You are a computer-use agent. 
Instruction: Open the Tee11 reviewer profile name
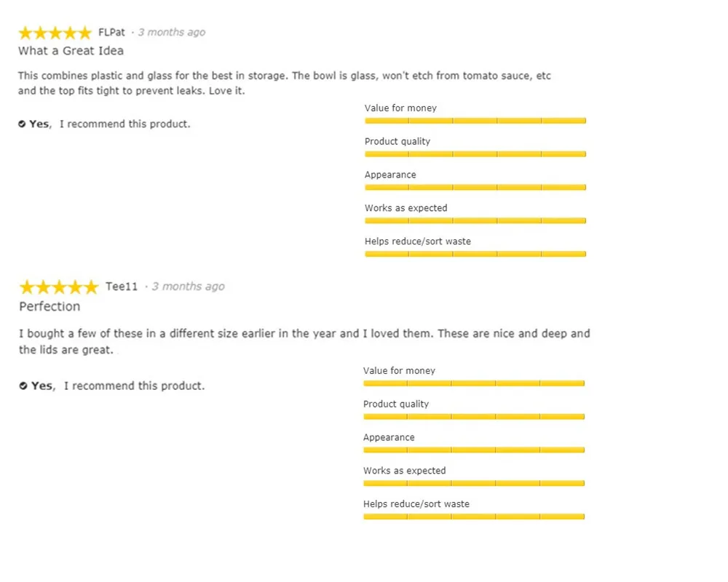[122, 287]
